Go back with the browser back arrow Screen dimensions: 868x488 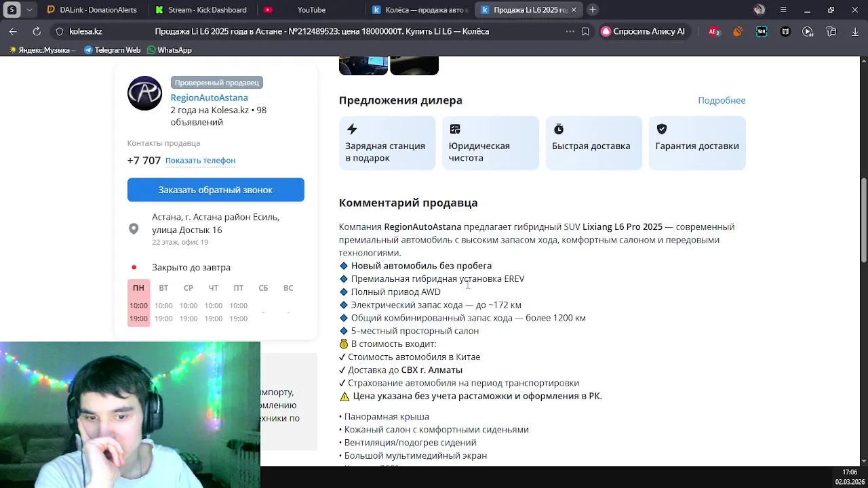click(13, 31)
